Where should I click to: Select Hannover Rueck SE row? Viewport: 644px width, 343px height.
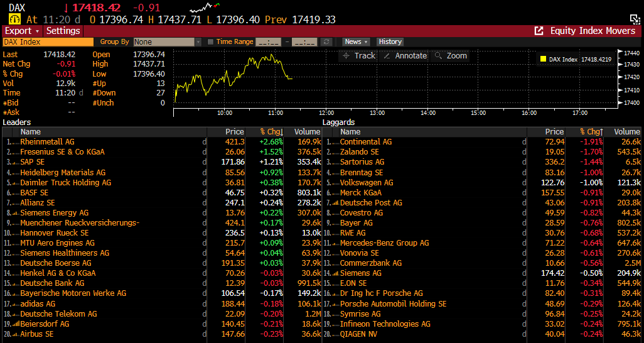click(x=162, y=233)
